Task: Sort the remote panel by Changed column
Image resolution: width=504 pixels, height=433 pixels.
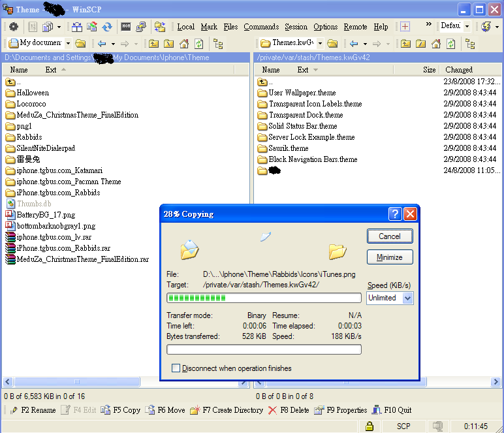Action: pos(458,70)
